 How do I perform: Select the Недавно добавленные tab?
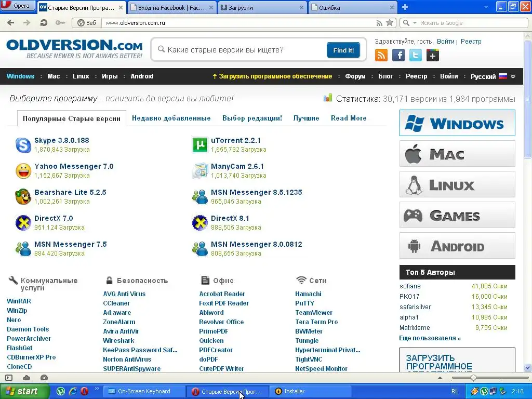point(171,118)
